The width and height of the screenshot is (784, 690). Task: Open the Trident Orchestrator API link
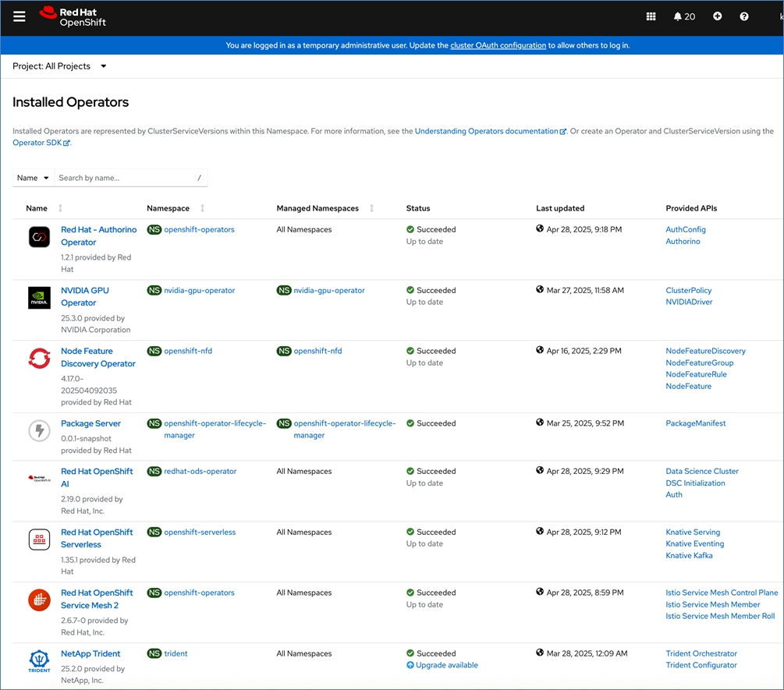701,653
